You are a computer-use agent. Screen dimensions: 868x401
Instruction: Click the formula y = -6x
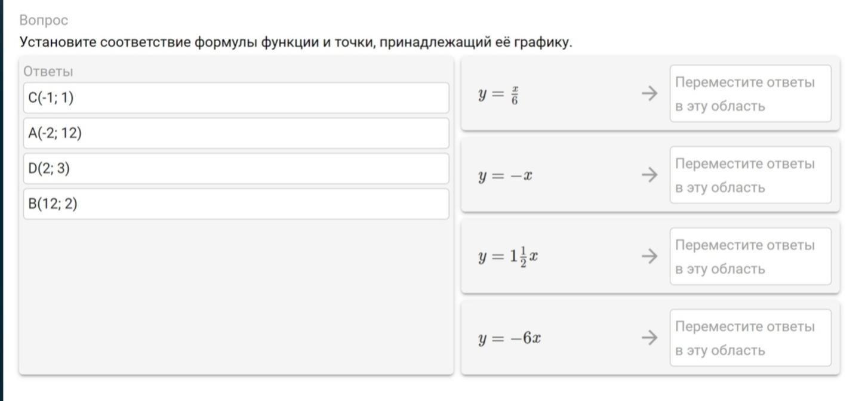pyautogui.click(x=509, y=339)
